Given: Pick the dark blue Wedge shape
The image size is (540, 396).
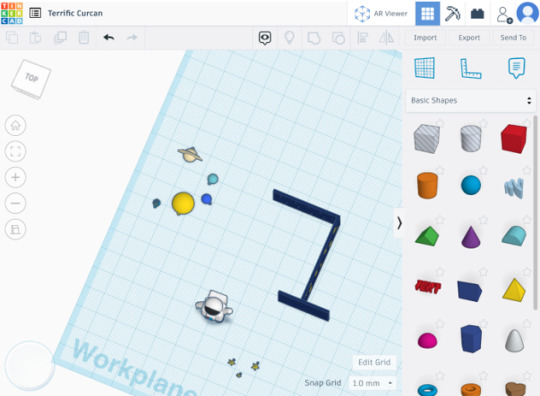Looking at the screenshot, I should pos(470,291).
